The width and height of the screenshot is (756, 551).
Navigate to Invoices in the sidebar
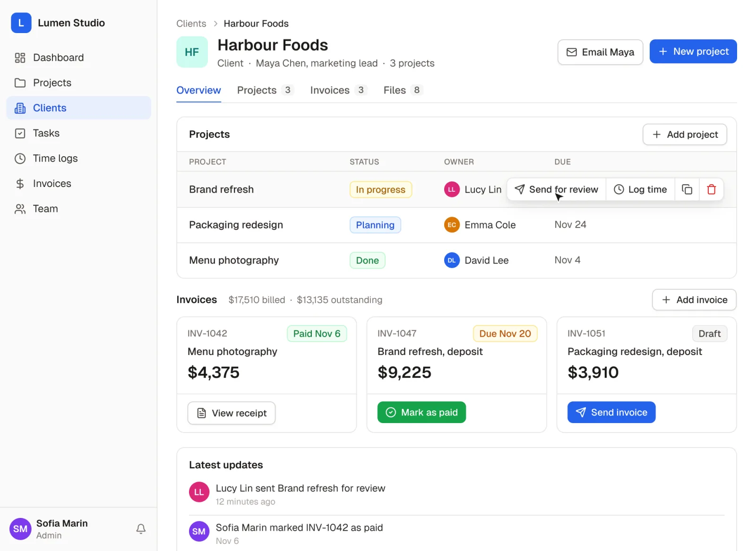[78, 183]
